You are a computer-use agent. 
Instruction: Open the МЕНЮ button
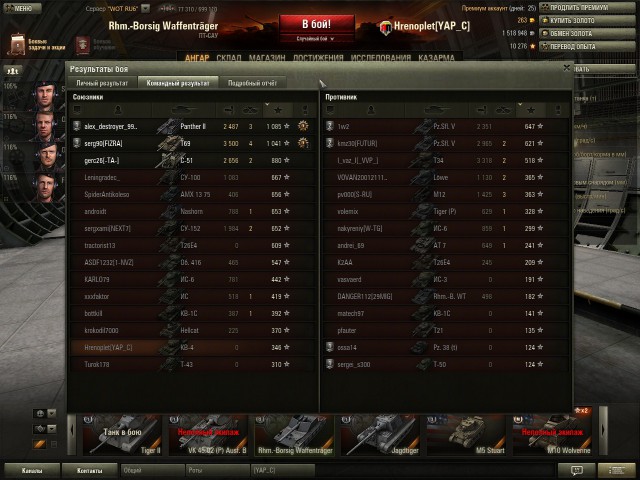[21, 8]
